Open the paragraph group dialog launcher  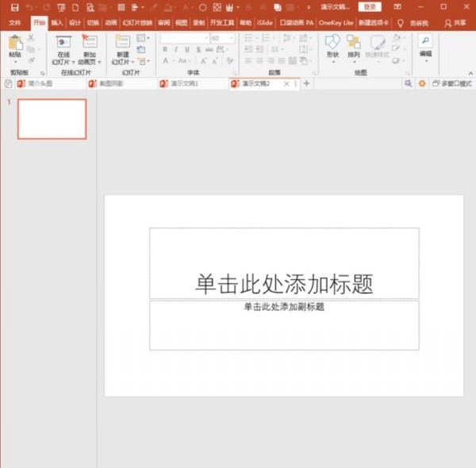click(x=314, y=73)
